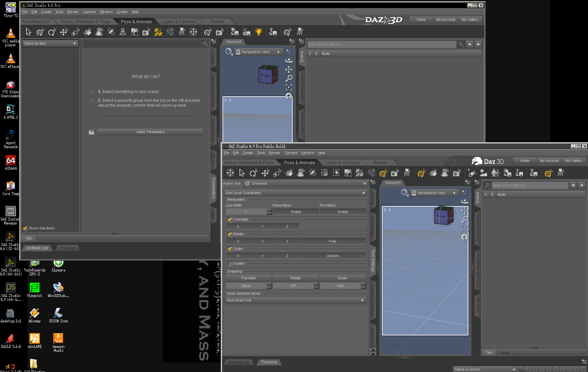Screen dimensions: 588x372
Task: Pick the Rotate tool in DAZ Studio 4.8 toolbar
Action: point(52,32)
